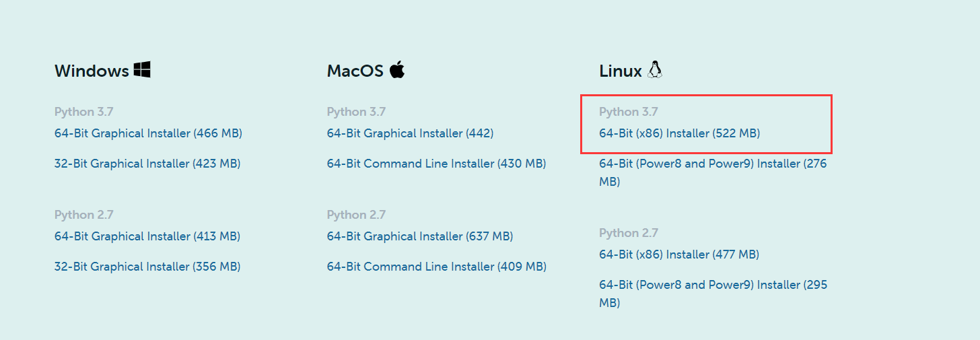Image resolution: width=980 pixels, height=340 pixels.
Task: Download Windows Python 2.7 32-Bit Graphical Installer
Action: click(x=147, y=267)
